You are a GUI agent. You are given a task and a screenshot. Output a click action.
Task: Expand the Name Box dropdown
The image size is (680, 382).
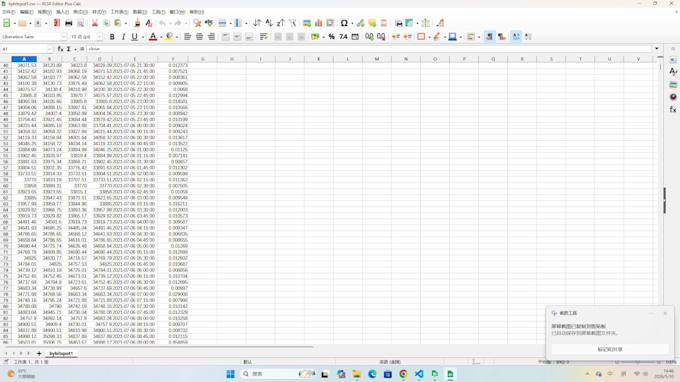[x=49, y=49]
